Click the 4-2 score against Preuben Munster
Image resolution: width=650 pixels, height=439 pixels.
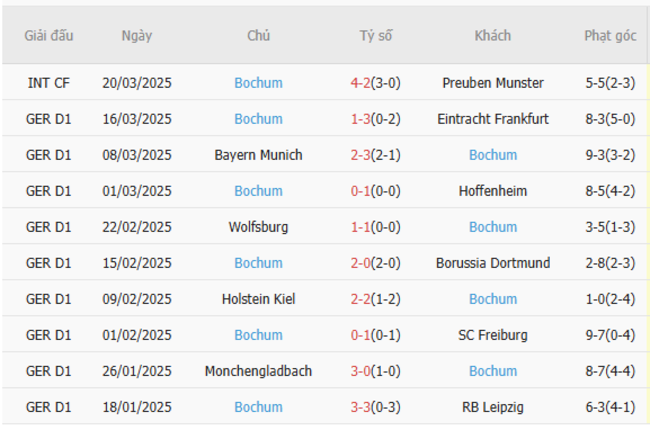(361, 83)
